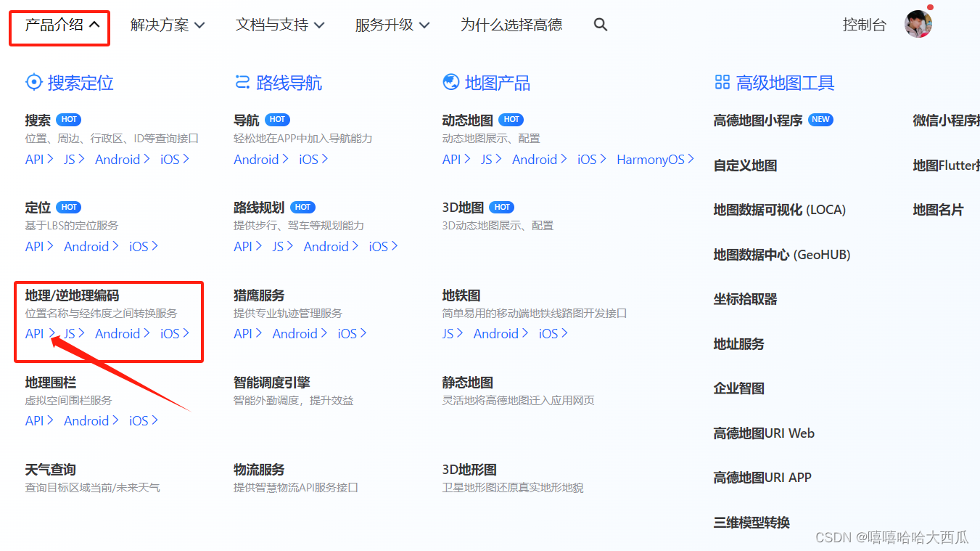Open 自定义地图 tool link
Viewport: 980px width, 551px height.
click(745, 166)
